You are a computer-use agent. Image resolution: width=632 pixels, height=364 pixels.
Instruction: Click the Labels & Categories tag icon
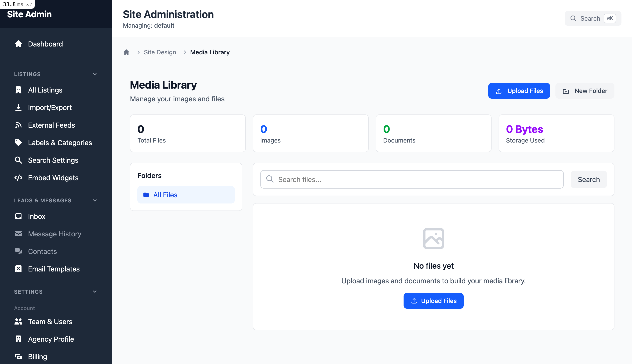[x=18, y=143]
